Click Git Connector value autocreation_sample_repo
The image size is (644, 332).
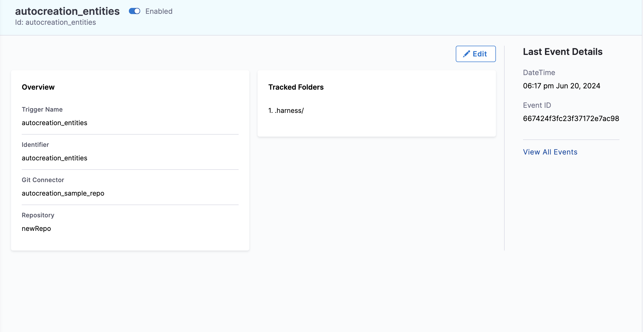click(x=63, y=193)
